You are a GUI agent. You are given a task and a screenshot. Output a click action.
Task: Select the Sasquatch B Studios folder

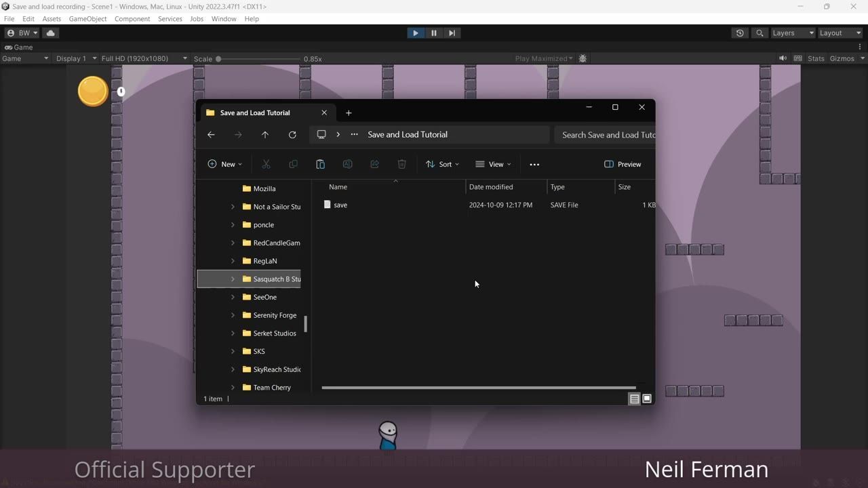pyautogui.click(x=249, y=279)
